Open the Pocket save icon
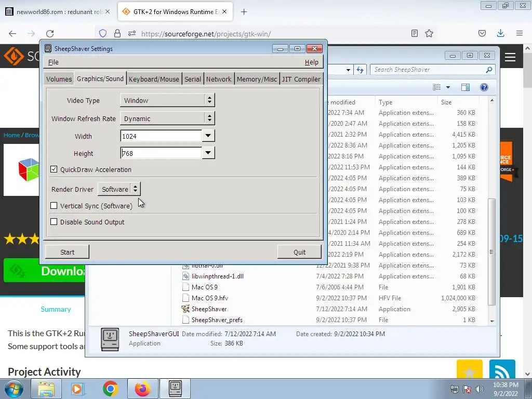Viewport: 532px width, 399px height. [482, 33]
